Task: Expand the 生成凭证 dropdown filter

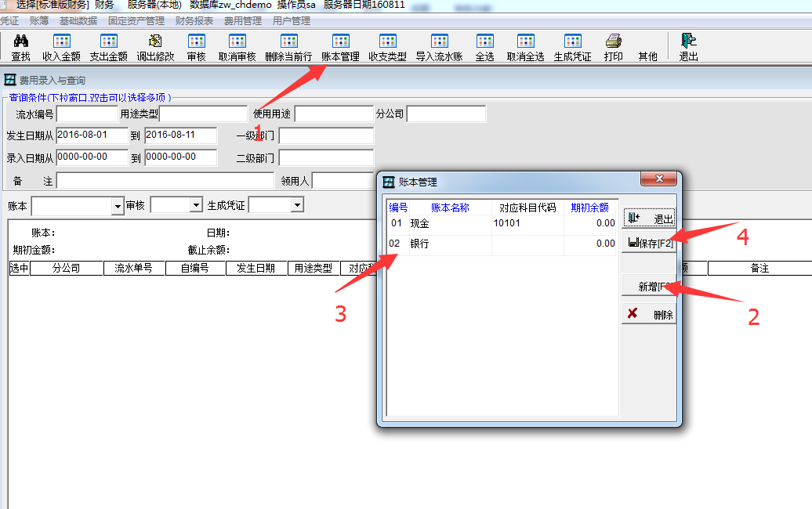Action: 297,205
